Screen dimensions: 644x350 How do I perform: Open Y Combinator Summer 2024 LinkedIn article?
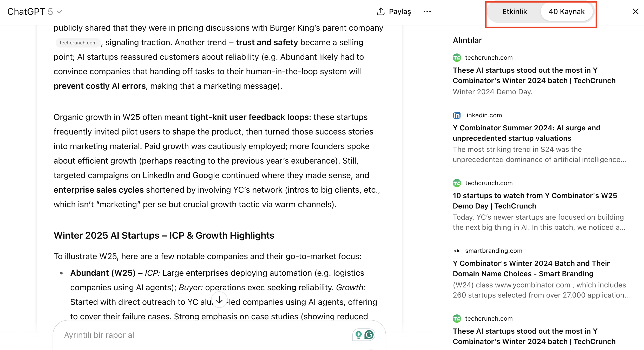coord(526,133)
